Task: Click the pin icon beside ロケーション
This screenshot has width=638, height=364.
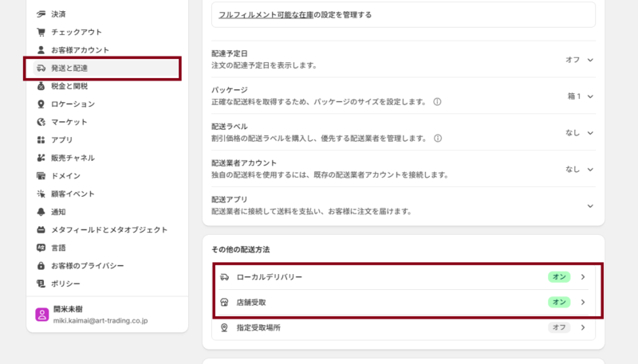Action: click(x=41, y=104)
